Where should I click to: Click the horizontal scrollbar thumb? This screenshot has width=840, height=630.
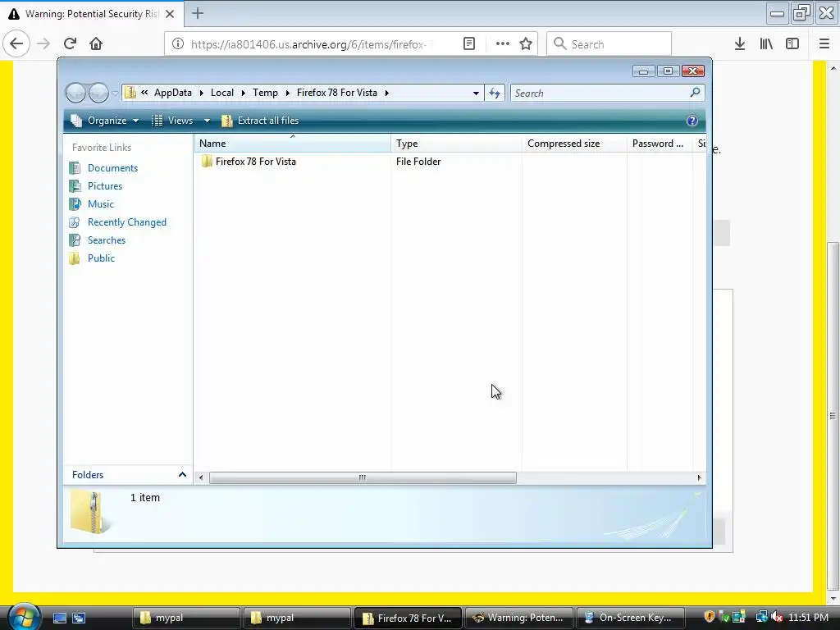coord(363,478)
